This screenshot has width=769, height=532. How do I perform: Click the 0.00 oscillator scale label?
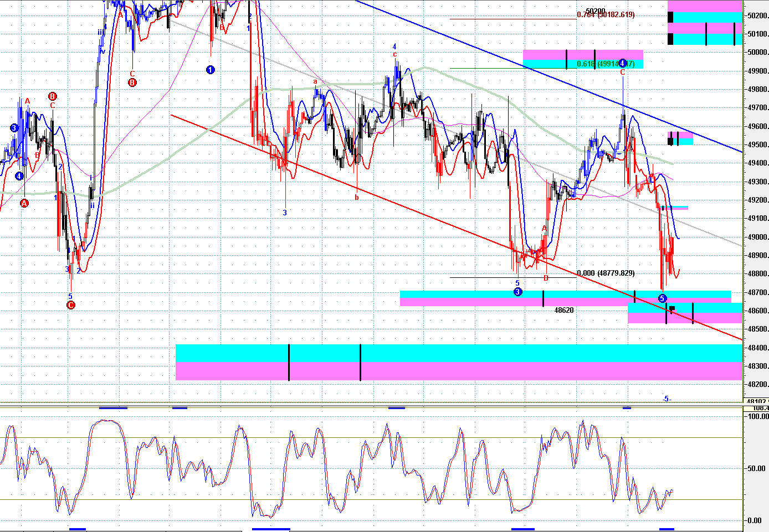click(x=755, y=520)
